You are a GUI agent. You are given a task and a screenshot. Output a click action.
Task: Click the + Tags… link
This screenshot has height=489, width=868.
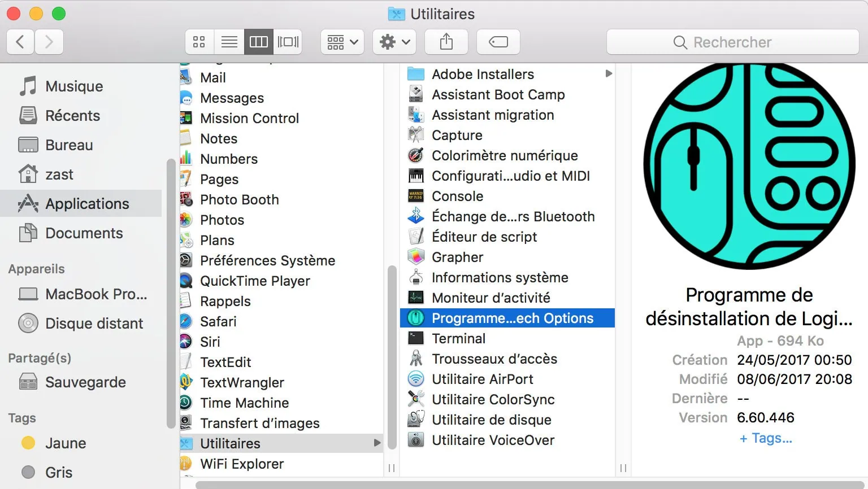[x=766, y=438]
